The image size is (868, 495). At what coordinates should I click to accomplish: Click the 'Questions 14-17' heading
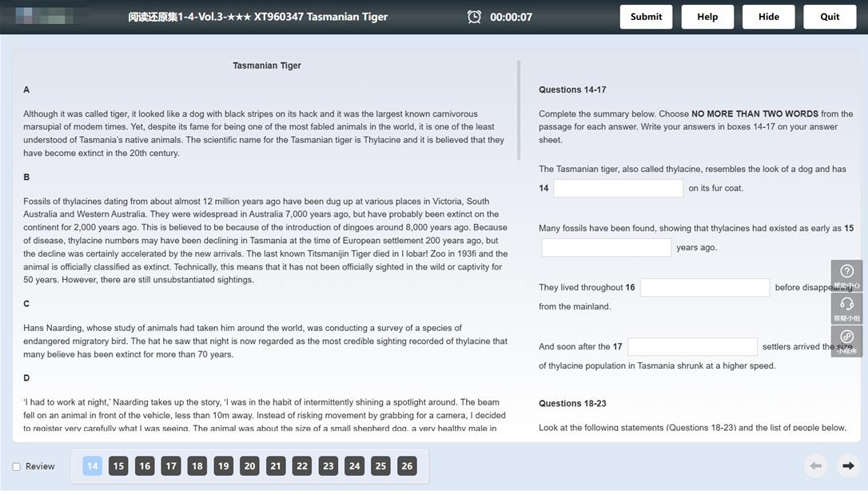point(572,90)
